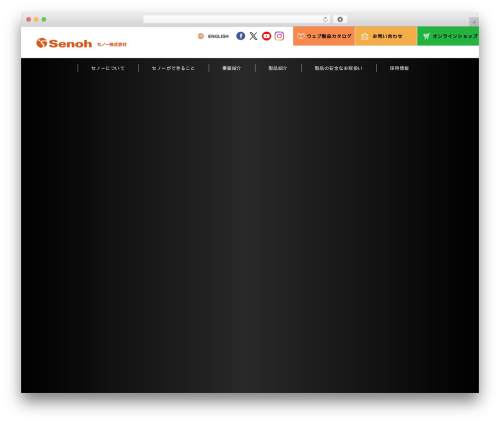Open the 事業紹介 menu item
The height and width of the screenshot is (423, 500).
click(232, 68)
